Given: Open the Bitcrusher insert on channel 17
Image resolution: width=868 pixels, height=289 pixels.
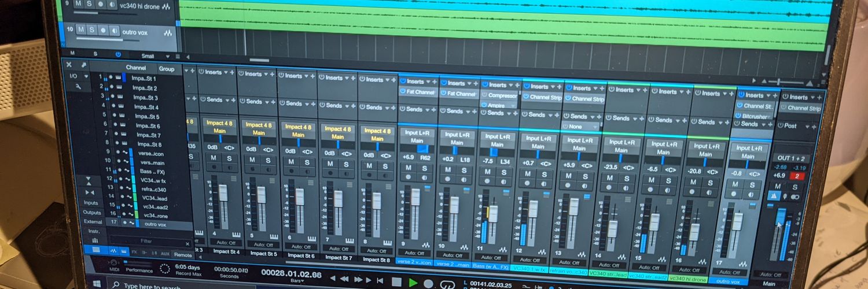Looking at the screenshot, I should tap(756, 116).
